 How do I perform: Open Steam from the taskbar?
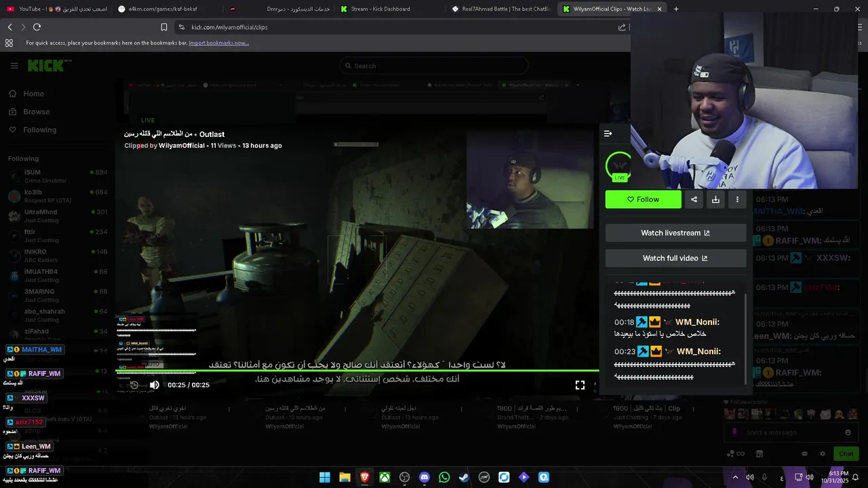point(464,477)
